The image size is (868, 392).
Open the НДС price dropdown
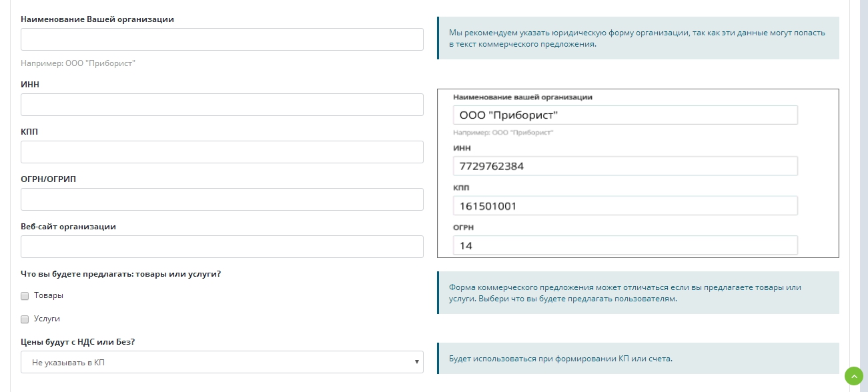222,363
